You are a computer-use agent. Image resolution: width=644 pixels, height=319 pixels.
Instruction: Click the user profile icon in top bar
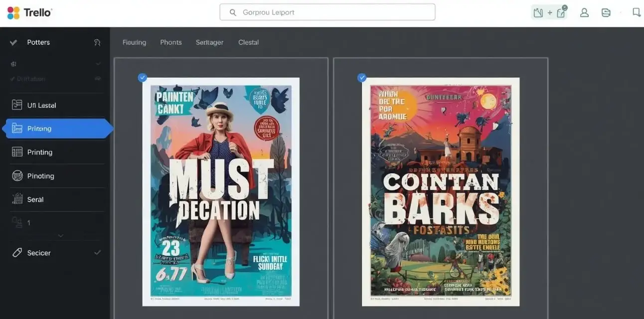(x=584, y=12)
